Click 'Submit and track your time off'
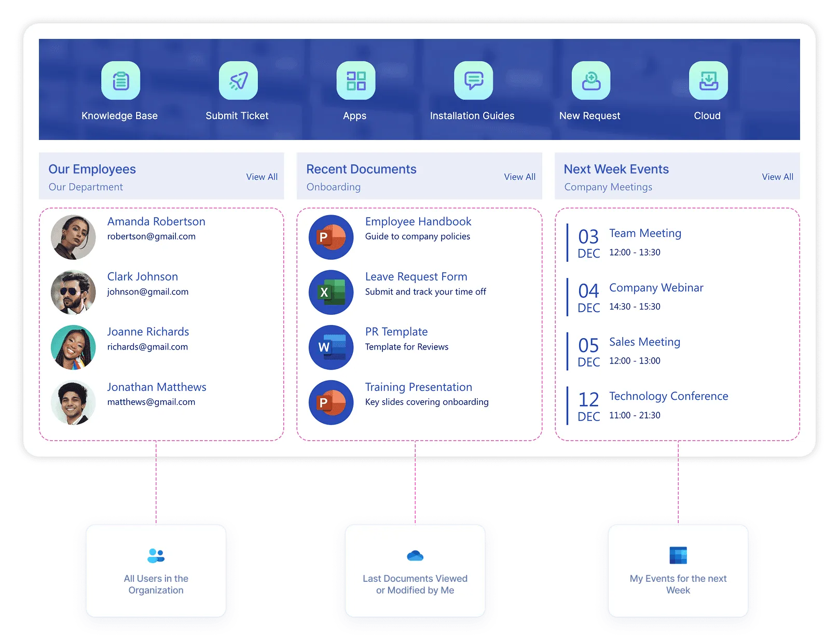 425,291
